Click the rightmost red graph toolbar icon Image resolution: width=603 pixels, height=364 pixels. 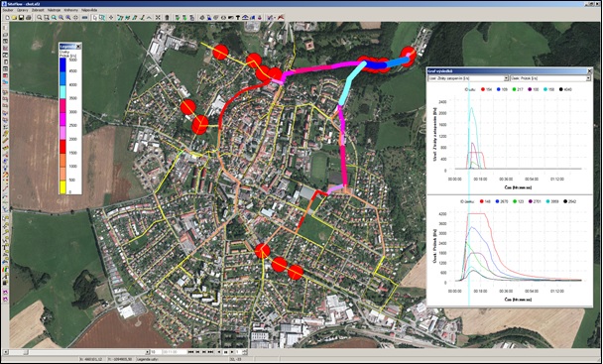click(281, 17)
